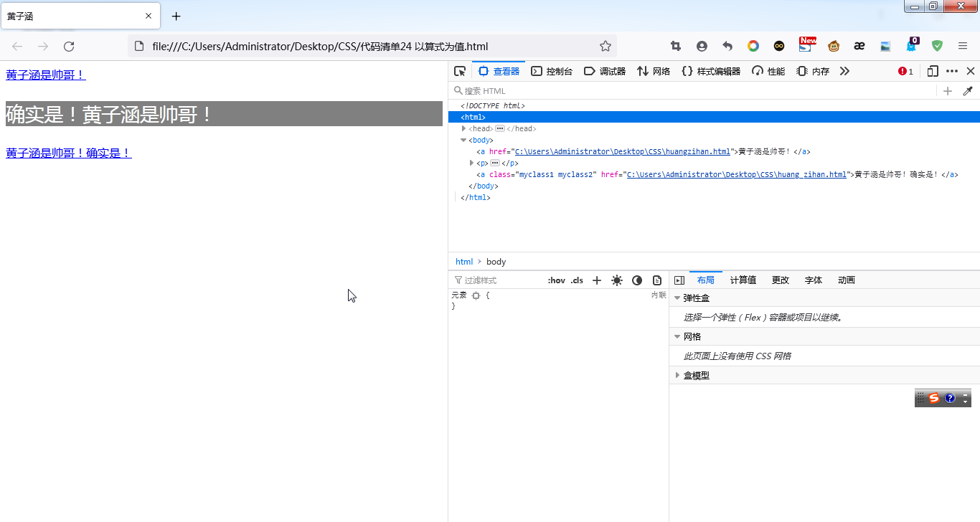
Task: Open the extension with New badge
Action: click(806, 44)
